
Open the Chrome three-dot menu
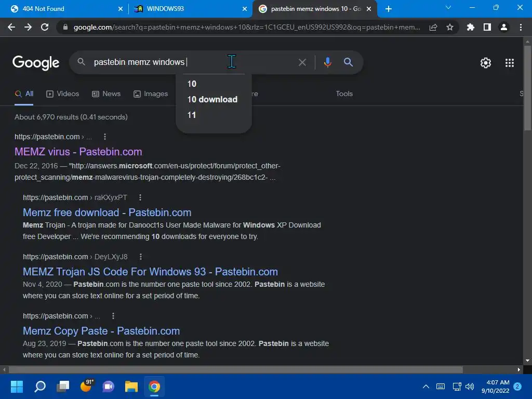[x=521, y=27]
